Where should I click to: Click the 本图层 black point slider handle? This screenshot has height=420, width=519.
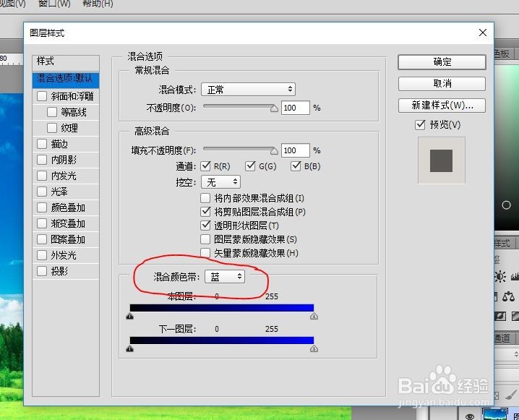[130, 316]
